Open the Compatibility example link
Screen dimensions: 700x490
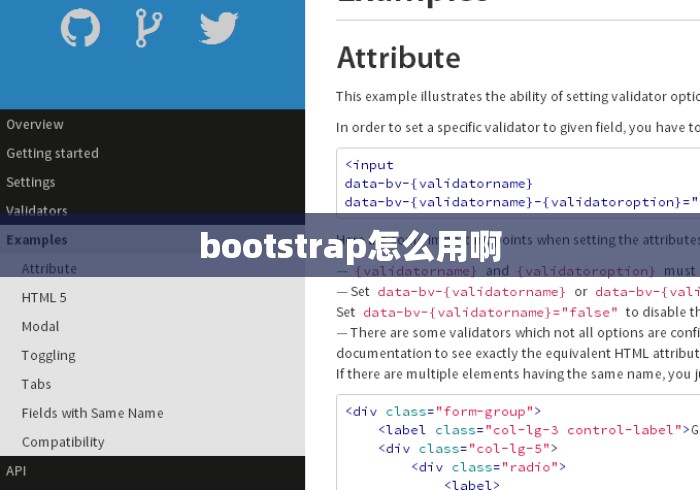click(63, 442)
